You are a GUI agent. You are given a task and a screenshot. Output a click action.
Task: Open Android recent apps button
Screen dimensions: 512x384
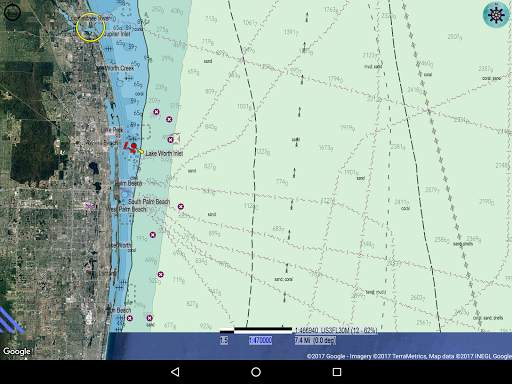point(337,372)
